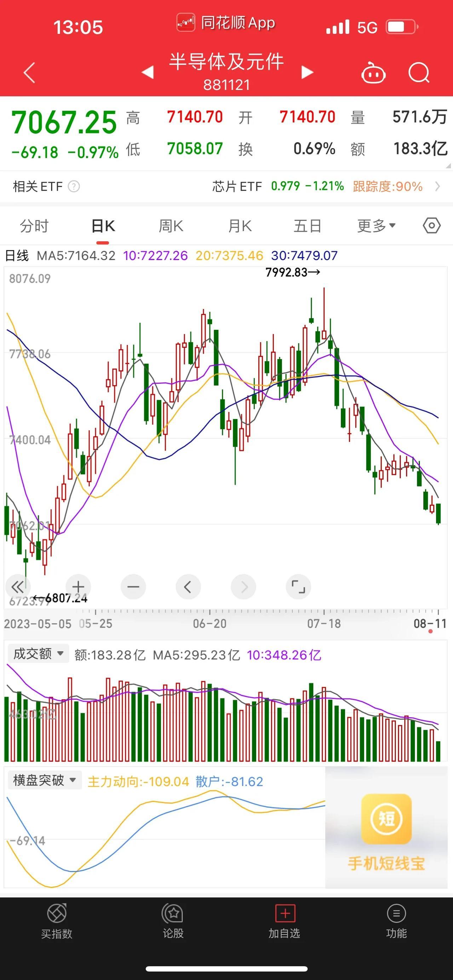Switch to 五日 tab
Image resolution: width=453 pixels, height=980 pixels.
tap(307, 226)
